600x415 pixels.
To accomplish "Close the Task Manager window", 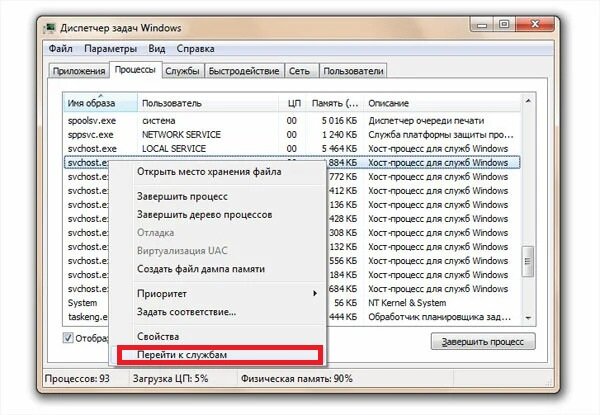I will 535,25.
